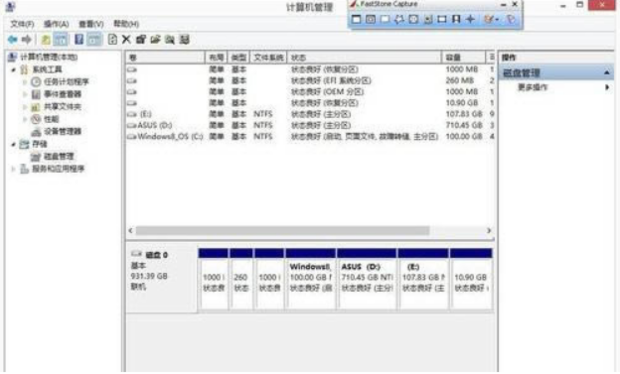
Task: Open the 帮助(H) menu
Action: (x=126, y=24)
